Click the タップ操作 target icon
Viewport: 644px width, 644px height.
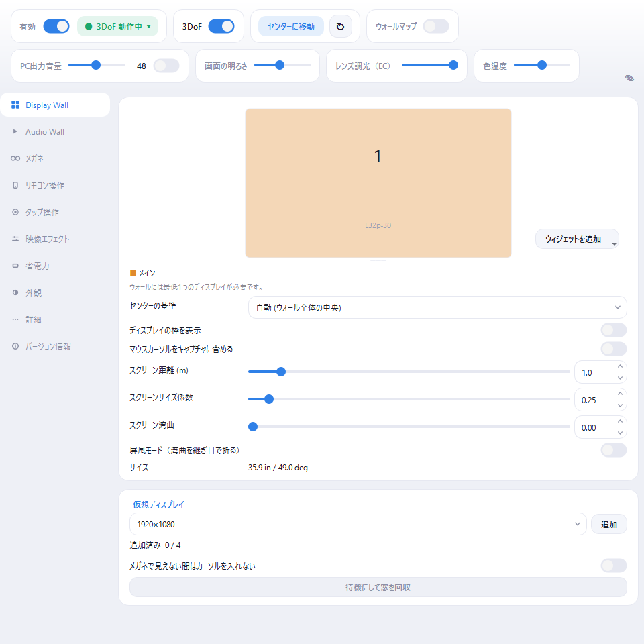coord(15,212)
